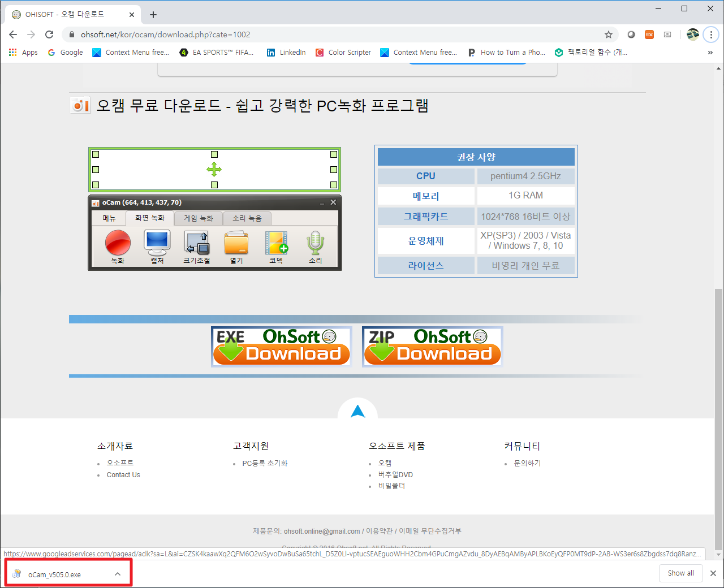Viewport: 724px width, 588px height.
Task: Select the 소리 녹음 tab
Action: click(247, 218)
